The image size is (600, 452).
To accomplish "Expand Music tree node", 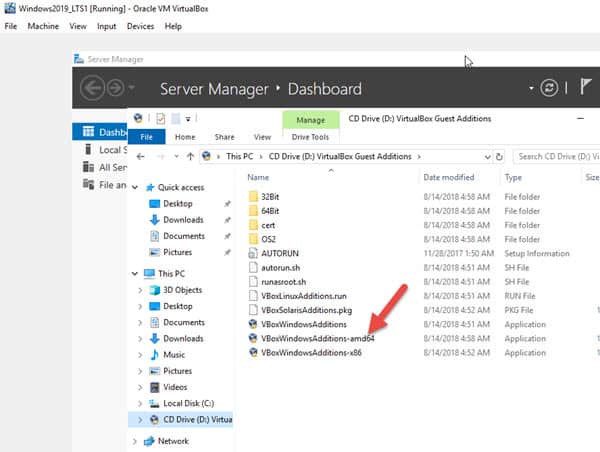I will (140, 355).
